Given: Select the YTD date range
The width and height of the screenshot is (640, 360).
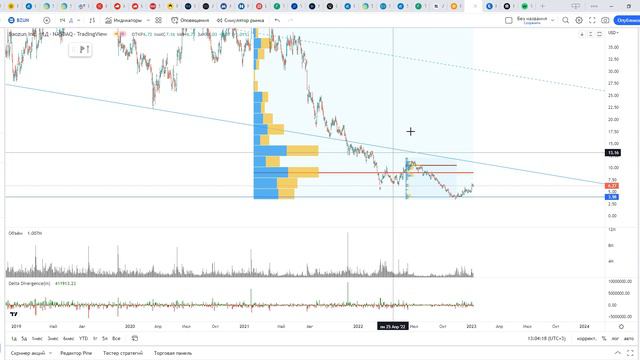Looking at the screenshot, I should click(83, 338).
